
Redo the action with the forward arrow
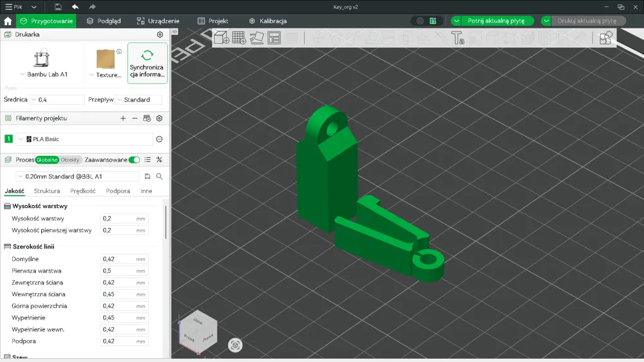tap(92, 7)
